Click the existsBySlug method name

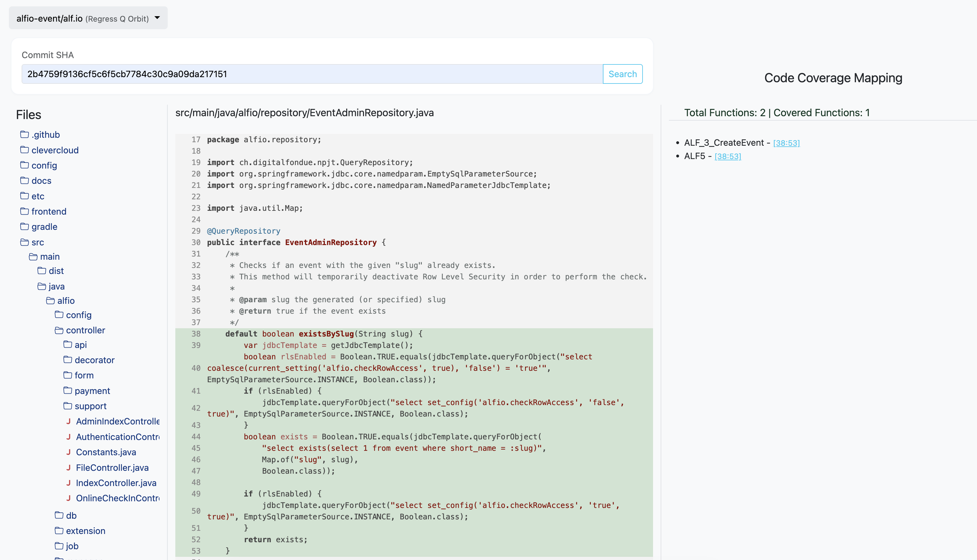326,334
